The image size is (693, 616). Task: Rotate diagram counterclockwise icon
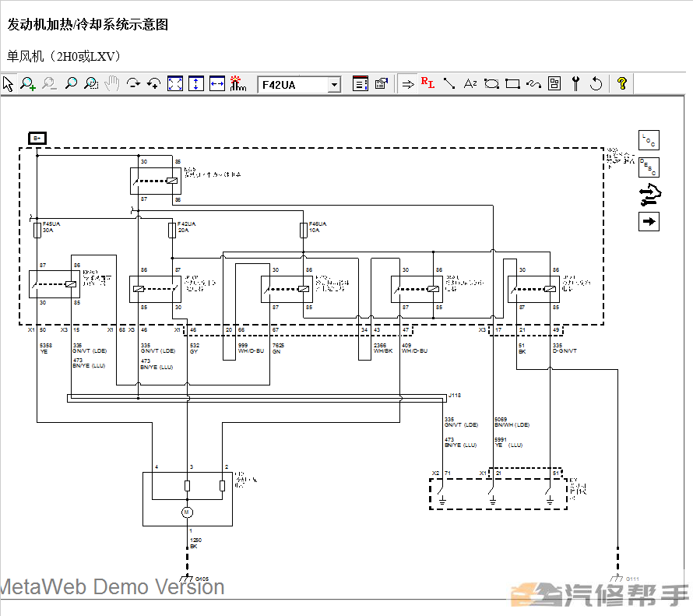click(154, 83)
